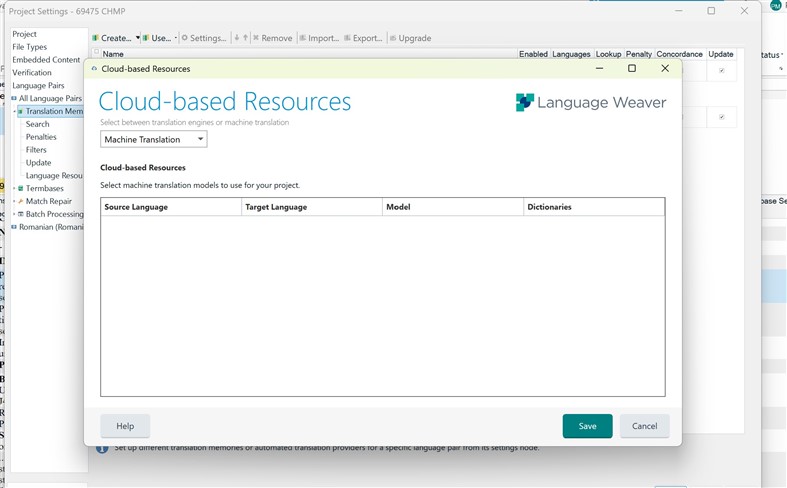Click the Dictionaries column header
The height and width of the screenshot is (488, 787).
[594, 207]
